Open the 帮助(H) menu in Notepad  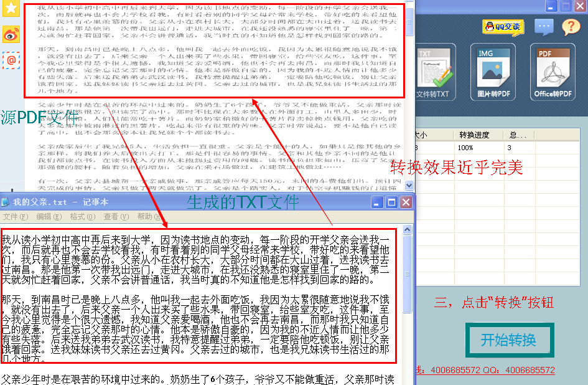coord(149,217)
